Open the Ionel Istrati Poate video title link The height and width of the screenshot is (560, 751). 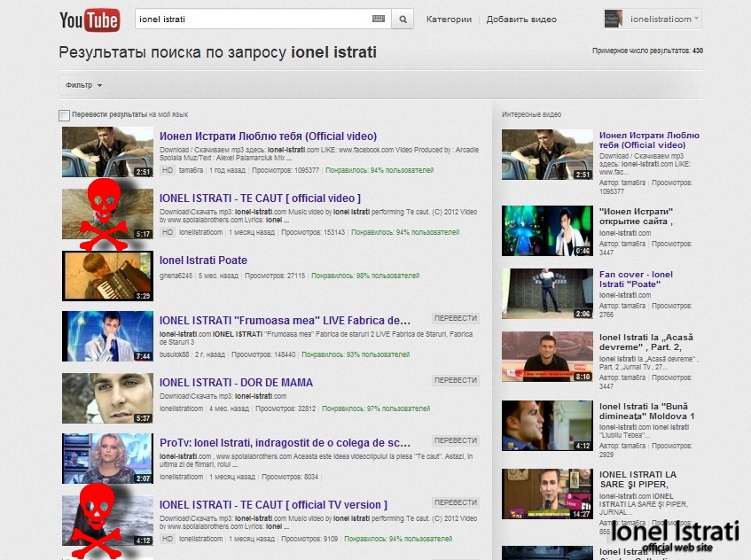(203, 261)
